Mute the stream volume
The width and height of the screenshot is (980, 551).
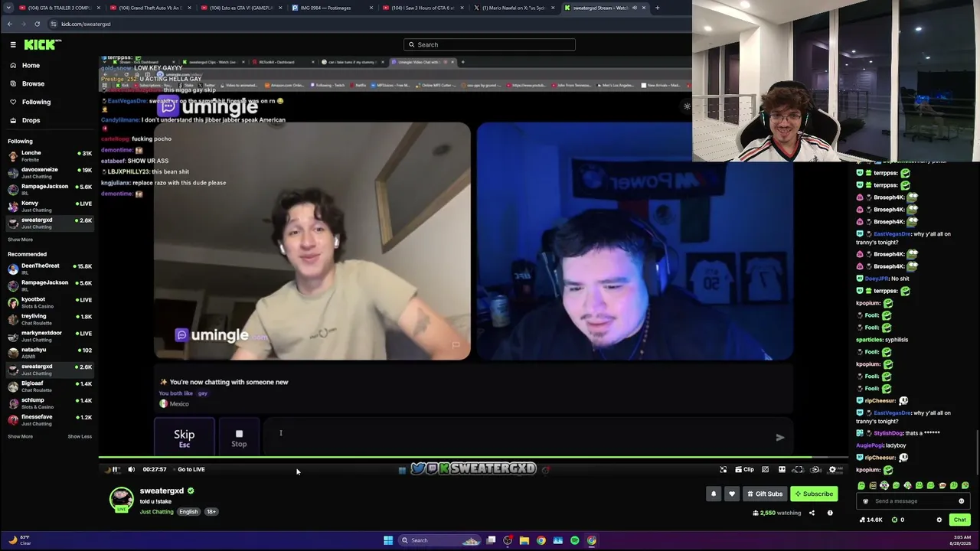131,469
